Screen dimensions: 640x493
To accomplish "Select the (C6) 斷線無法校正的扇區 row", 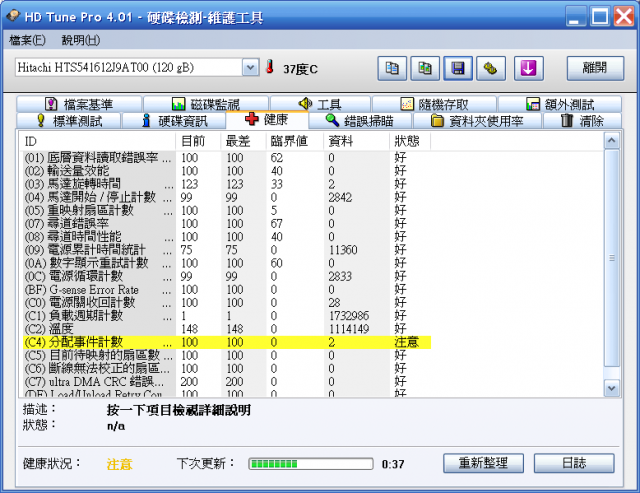I will click(x=227, y=368).
